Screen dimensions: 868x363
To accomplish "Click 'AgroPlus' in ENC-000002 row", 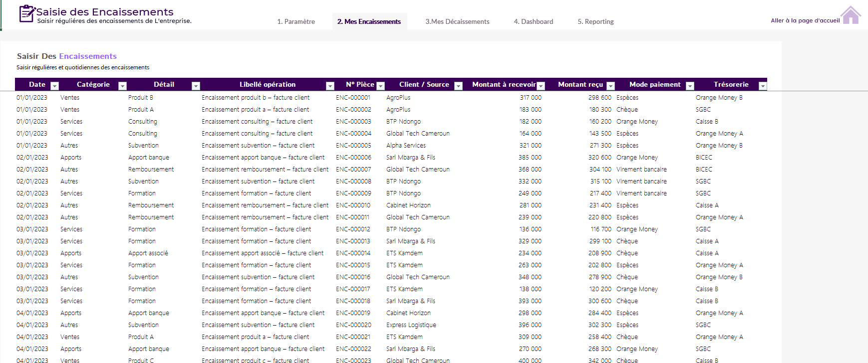I will tap(398, 110).
